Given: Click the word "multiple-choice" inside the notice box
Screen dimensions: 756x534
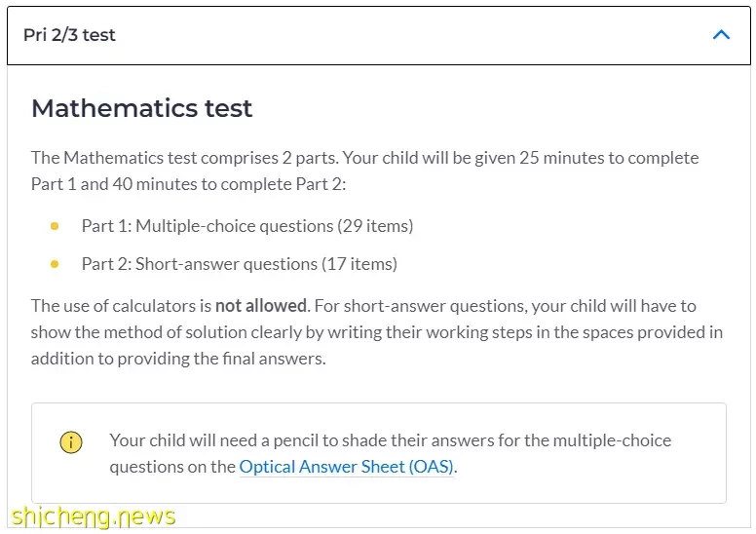Looking at the screenshot, I should (612, 440).
